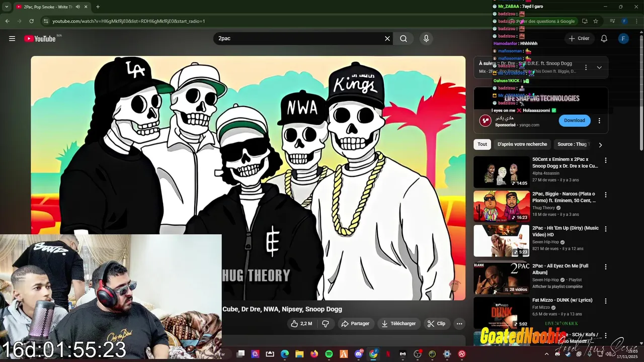Open options for the 50Cent x Eminem video
This screenshot has width=644, height=362.
click(x=606, y=160)
